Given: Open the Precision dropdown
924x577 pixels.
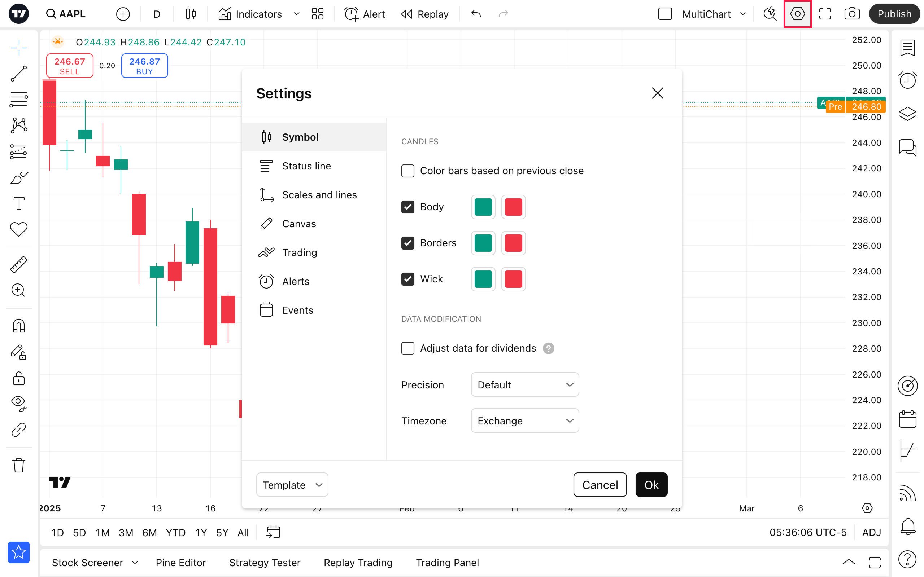Looking at the screenshot, I should point(524,385).
